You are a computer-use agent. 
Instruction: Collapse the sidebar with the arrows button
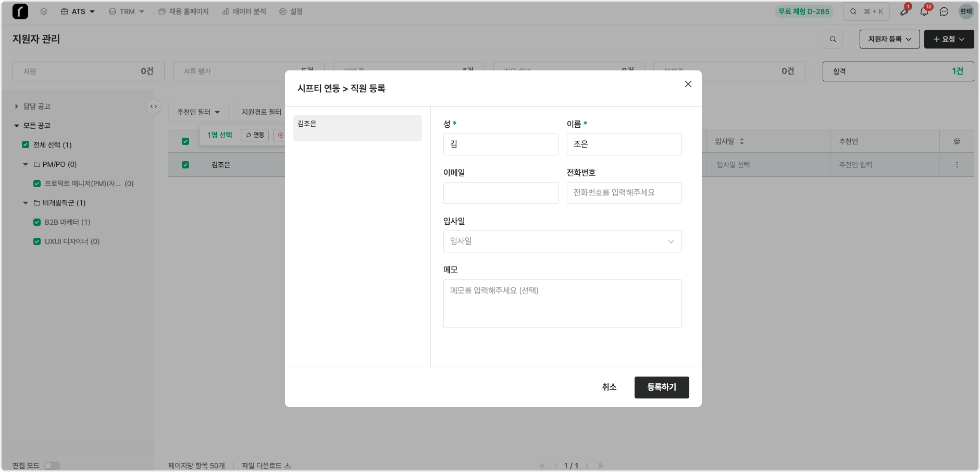pos(154,106)
